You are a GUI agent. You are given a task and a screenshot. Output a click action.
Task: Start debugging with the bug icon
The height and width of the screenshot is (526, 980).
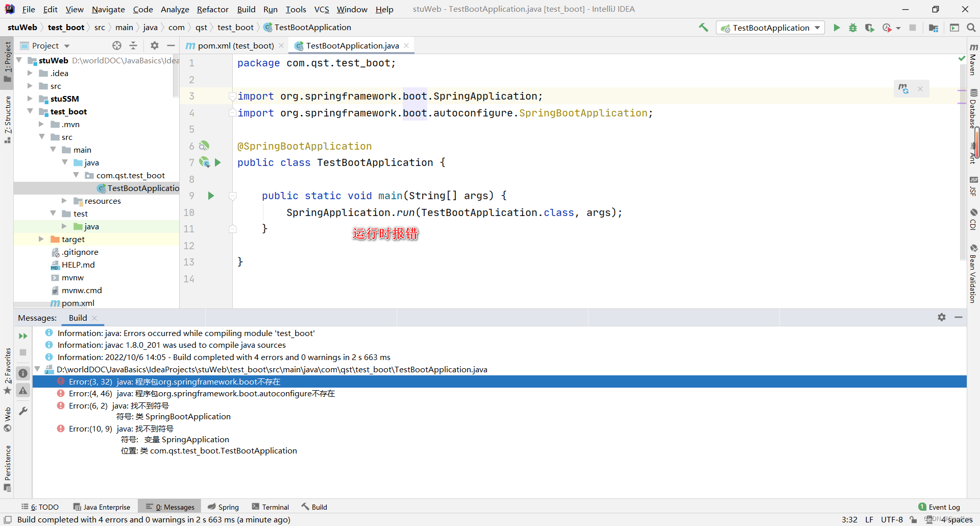[853, 28]
